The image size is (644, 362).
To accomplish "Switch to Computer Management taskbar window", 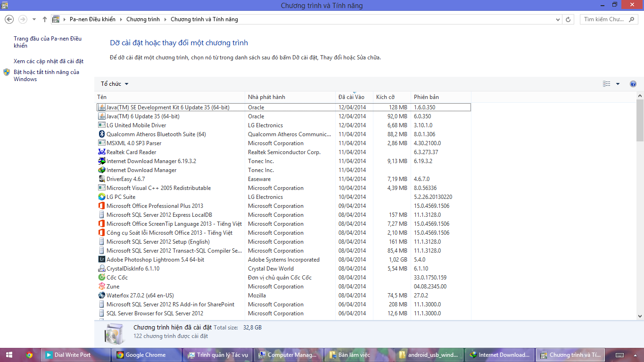I will (x=289, y=355).
